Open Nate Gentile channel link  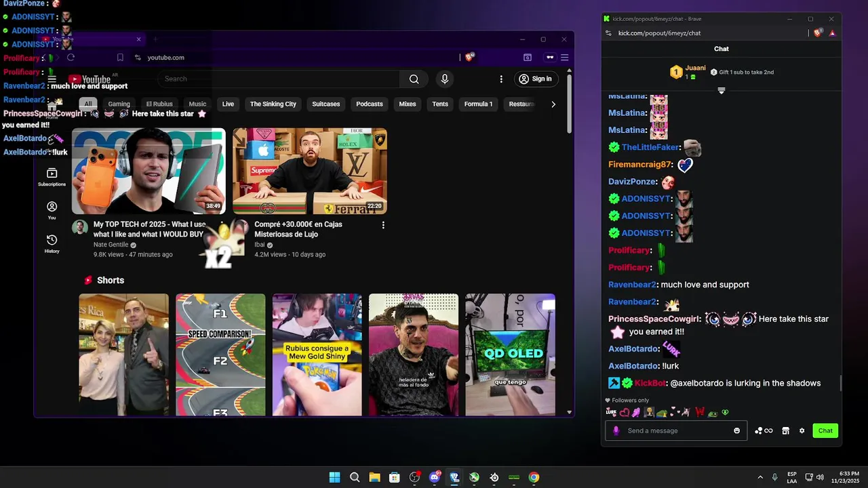111,245
